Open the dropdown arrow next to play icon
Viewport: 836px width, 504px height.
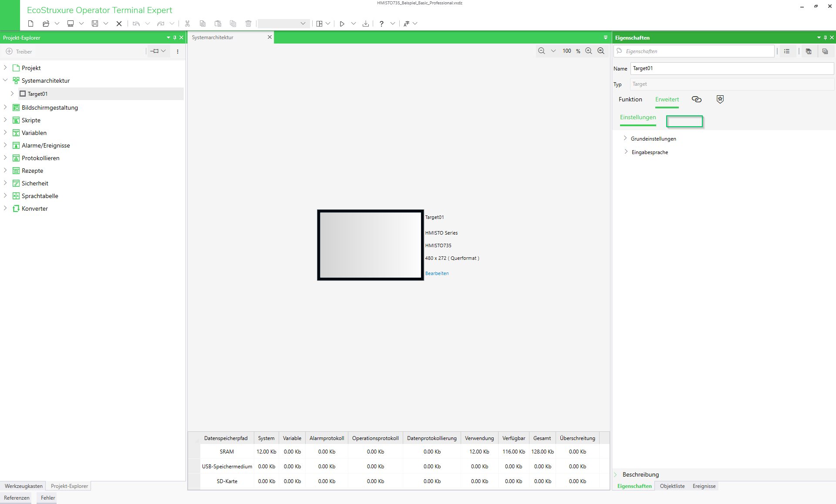coord(354,24)
